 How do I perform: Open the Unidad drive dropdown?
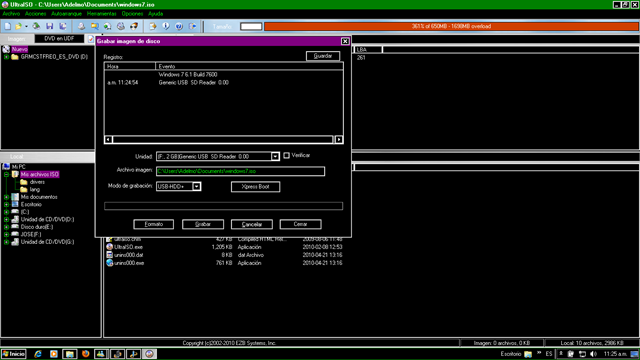(275, 156)
